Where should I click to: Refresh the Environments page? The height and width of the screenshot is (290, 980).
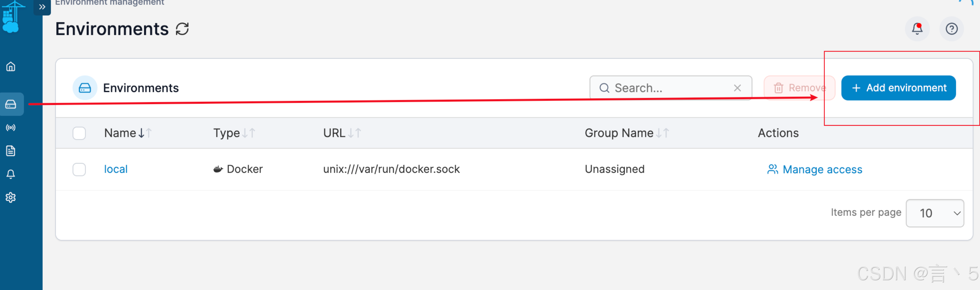182,29
